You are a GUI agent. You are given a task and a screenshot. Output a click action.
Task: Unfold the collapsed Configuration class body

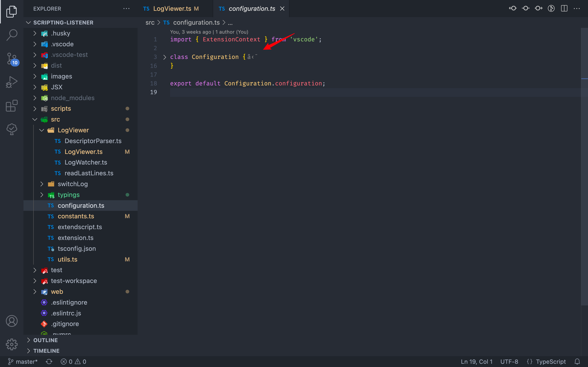tap(165, 57)
